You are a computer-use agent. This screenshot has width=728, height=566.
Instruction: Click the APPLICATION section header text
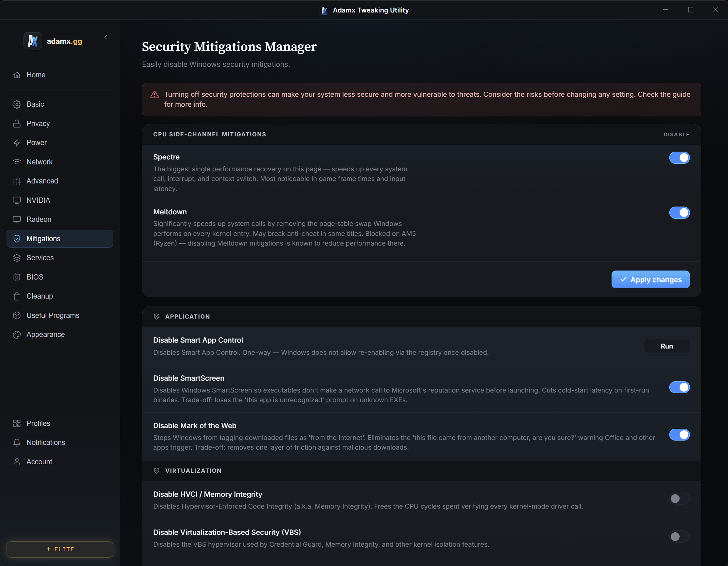pyautogui.click(x=188, y=316)
